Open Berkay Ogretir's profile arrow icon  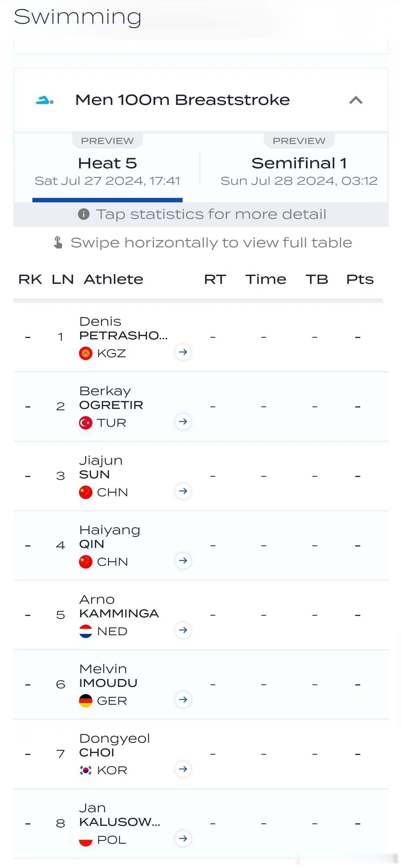(x=183, y=421)
